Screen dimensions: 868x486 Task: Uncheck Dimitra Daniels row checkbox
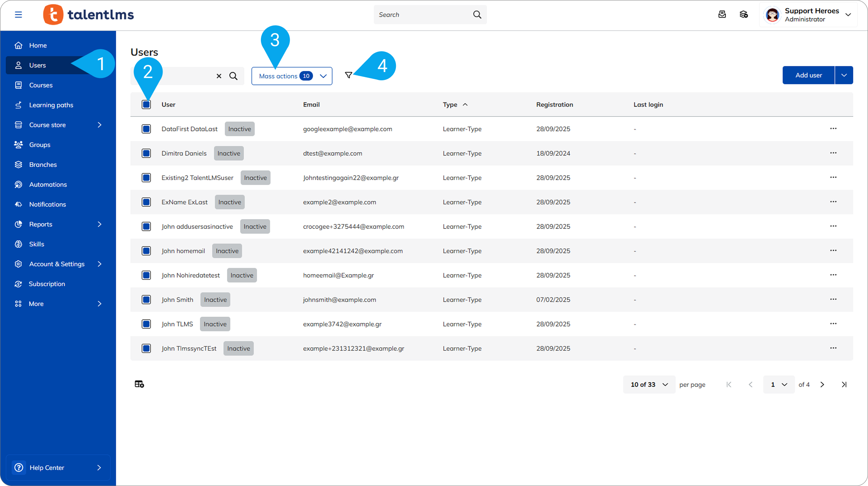pos(146,153)
